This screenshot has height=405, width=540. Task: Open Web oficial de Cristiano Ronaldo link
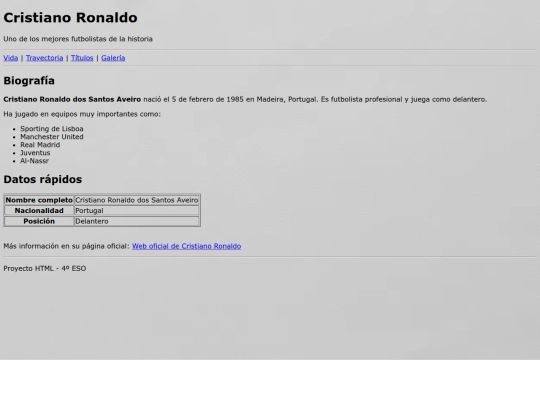[x=186, y=246]
